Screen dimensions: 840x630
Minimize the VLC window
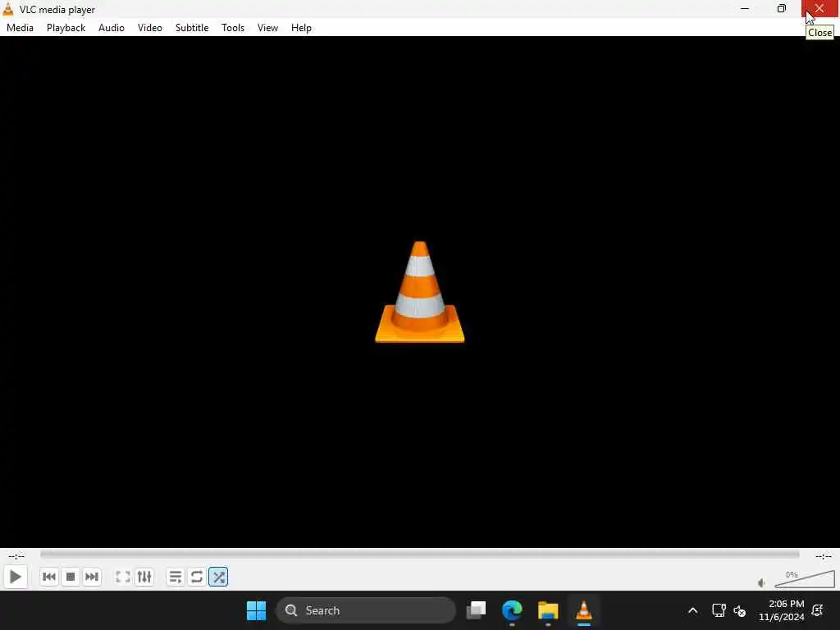pos(745,8)
